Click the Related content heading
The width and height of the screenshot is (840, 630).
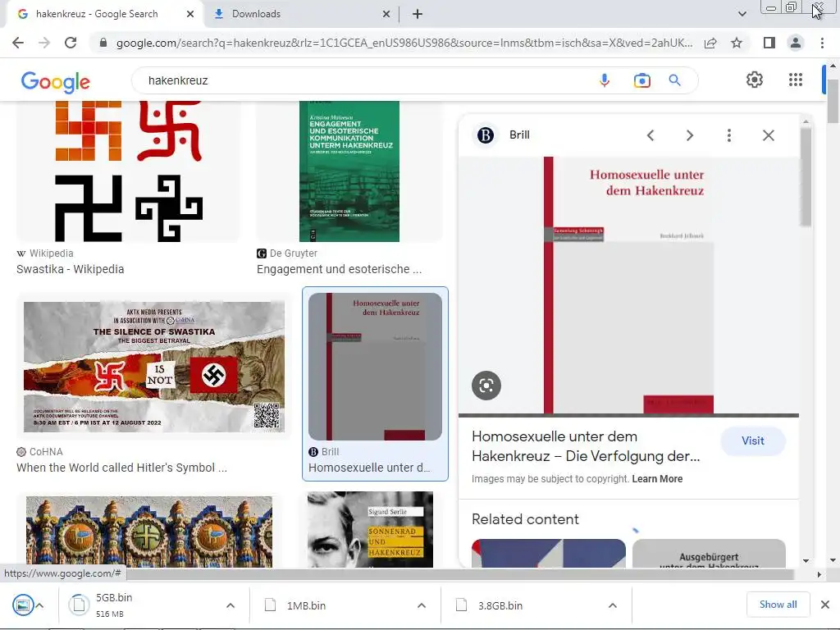[x=525, y=519]
